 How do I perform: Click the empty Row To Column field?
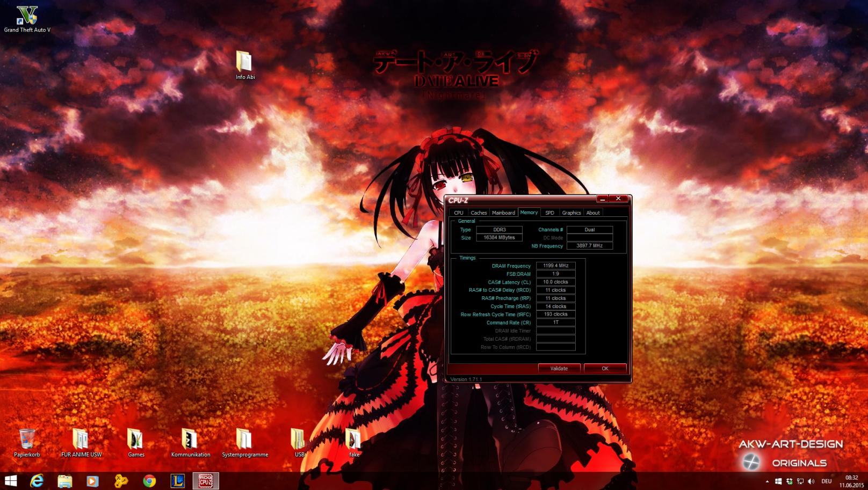[x=555, y=347]
